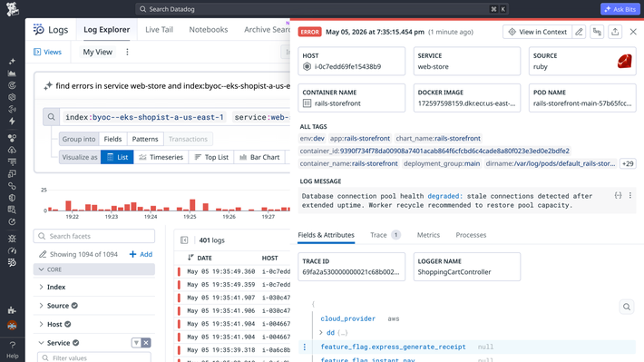
Task: Open the hexagon icon in left sidebar
Action: 12,97
